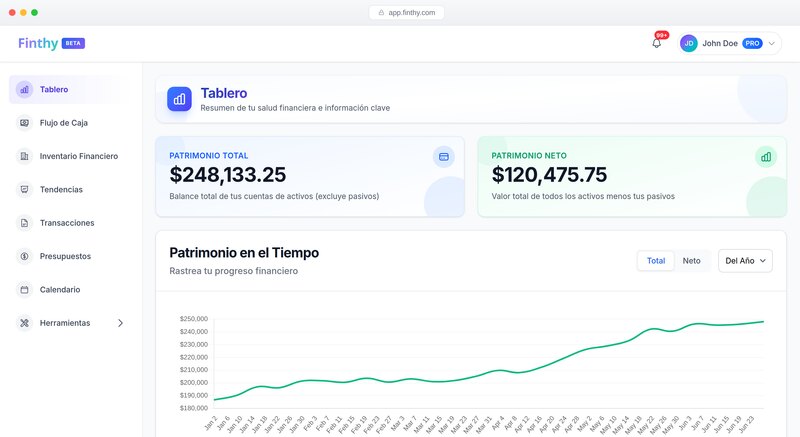Click the Rastrea tu progreso financiero subtitle
This screenshot has width=800, height=437.
[234, 271]
